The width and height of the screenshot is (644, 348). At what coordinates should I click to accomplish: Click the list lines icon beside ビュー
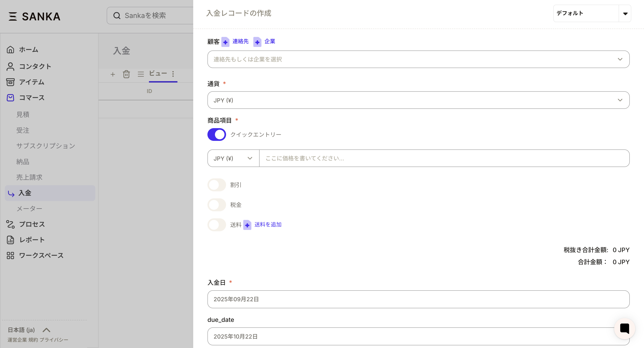click(141, 74)
